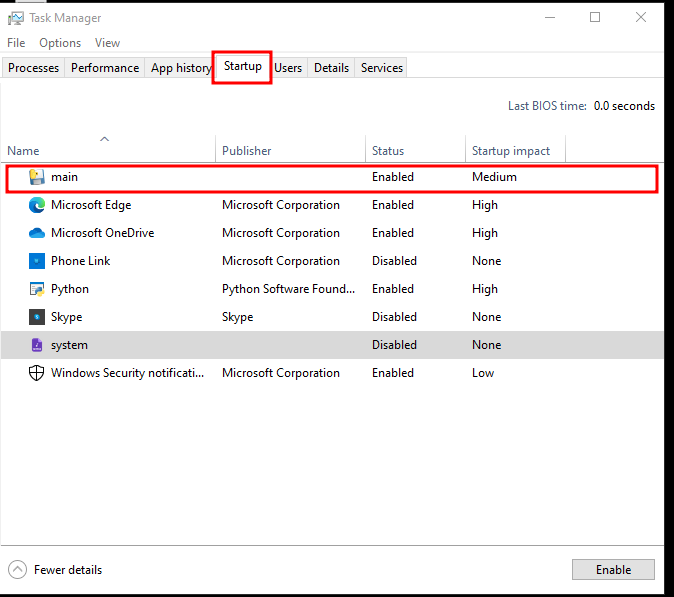Collapse view with Fewer details arrow
This screenshot has width=674, height=597.
pos(17,570)
